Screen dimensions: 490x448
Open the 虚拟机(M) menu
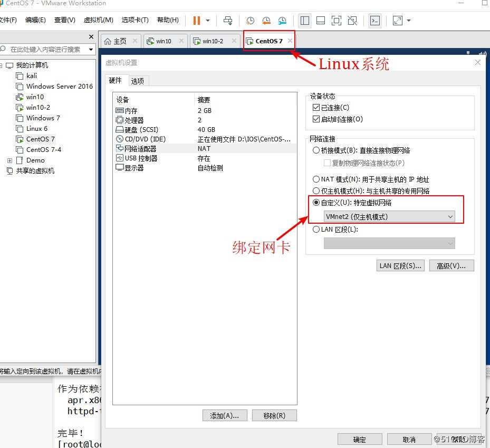pyautogui.click(x=99, y=20)
